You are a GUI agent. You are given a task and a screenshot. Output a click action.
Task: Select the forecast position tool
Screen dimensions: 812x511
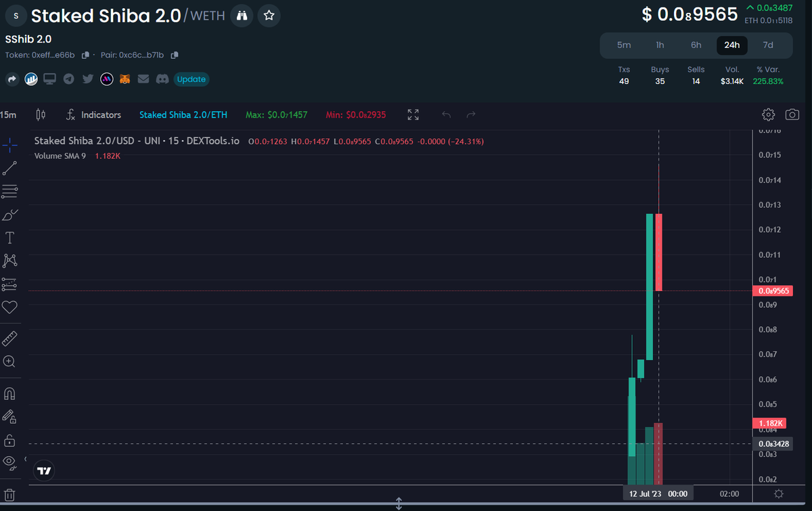click(9, 284)
